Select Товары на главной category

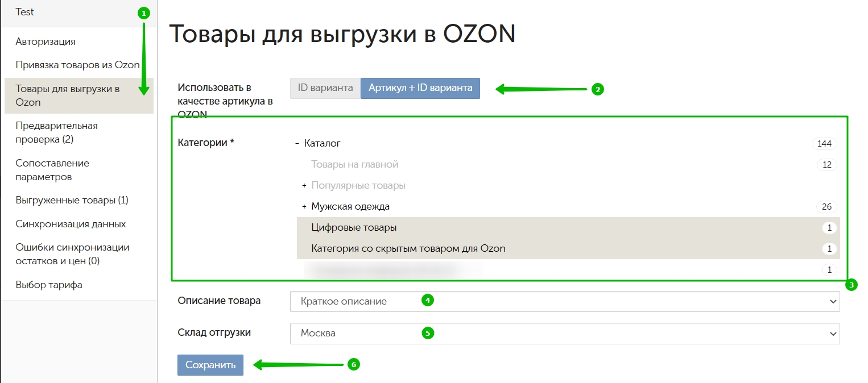tap(355, 165)
